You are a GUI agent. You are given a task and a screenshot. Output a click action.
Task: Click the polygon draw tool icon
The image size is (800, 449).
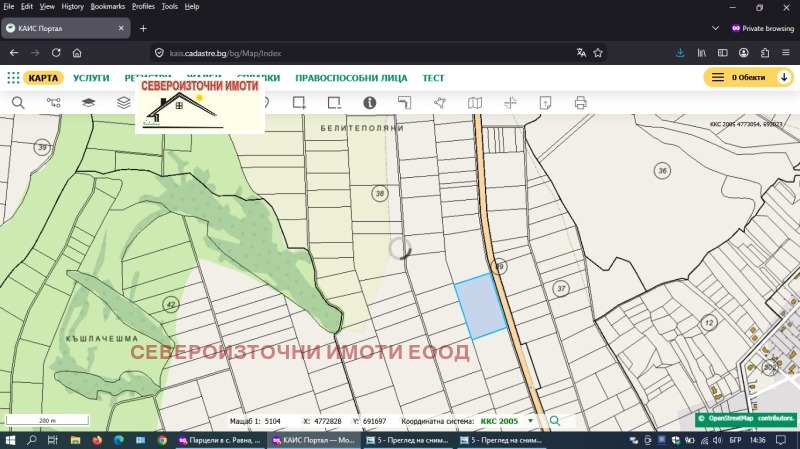click(x=440, y=103)
